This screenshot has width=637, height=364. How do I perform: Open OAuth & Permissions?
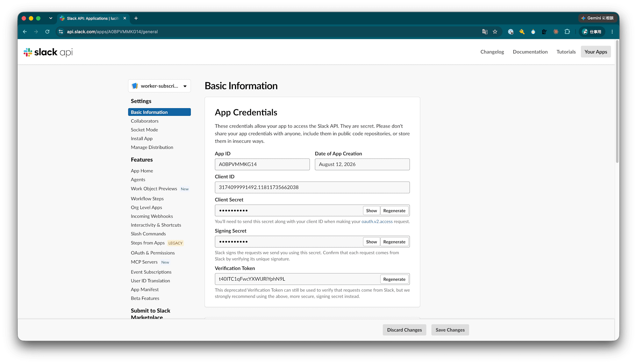[x=153, y=253]
